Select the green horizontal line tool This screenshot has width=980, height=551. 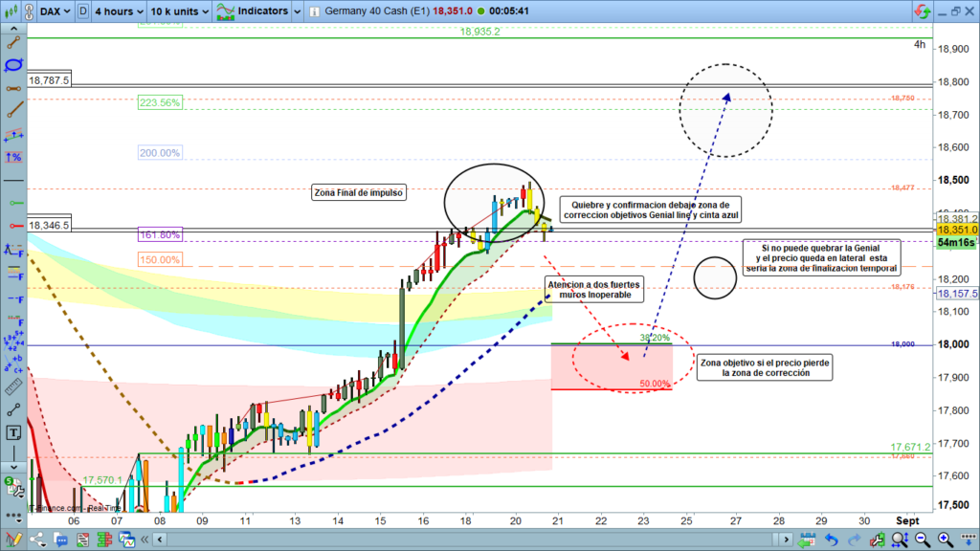pos(13,203)
